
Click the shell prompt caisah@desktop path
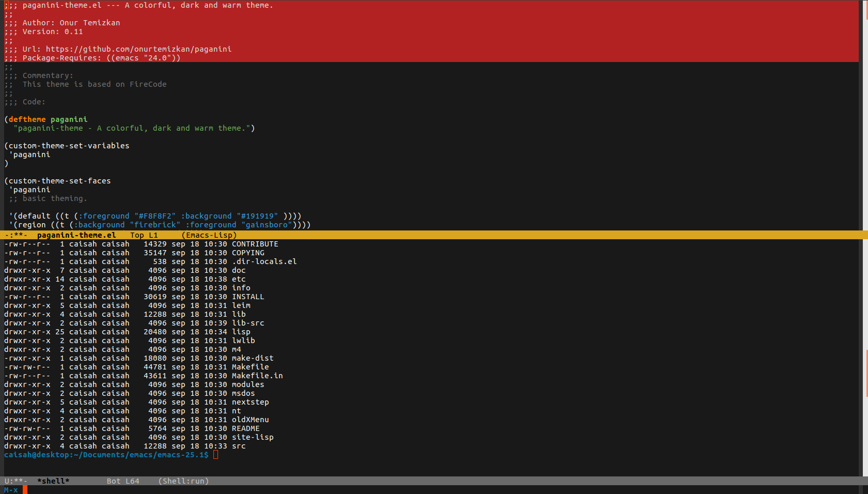tap(106, 455)
